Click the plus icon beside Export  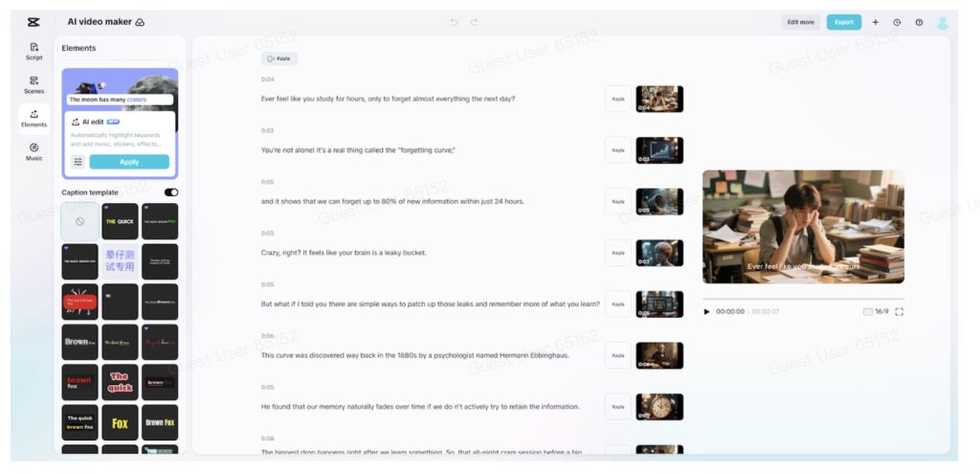click(x=875, y=22)
